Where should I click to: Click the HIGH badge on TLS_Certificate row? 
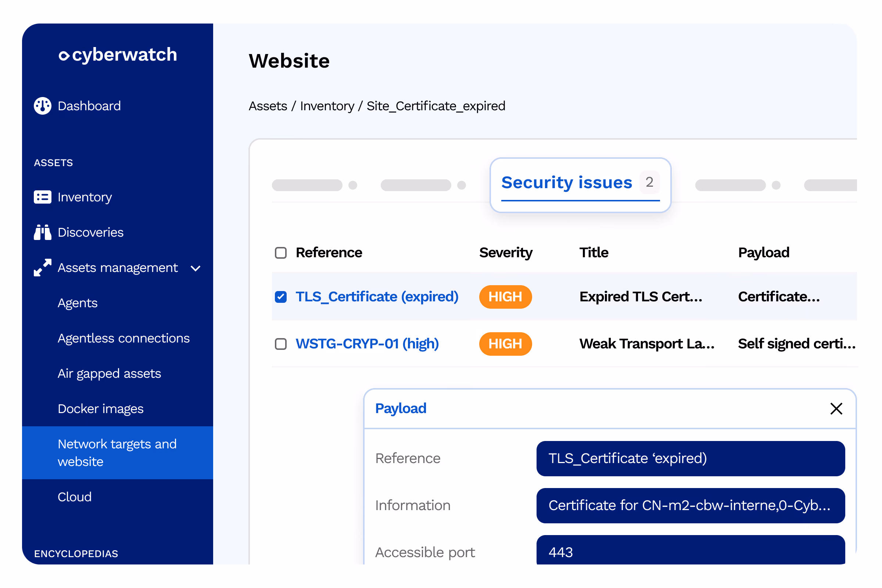click(505, 297)
